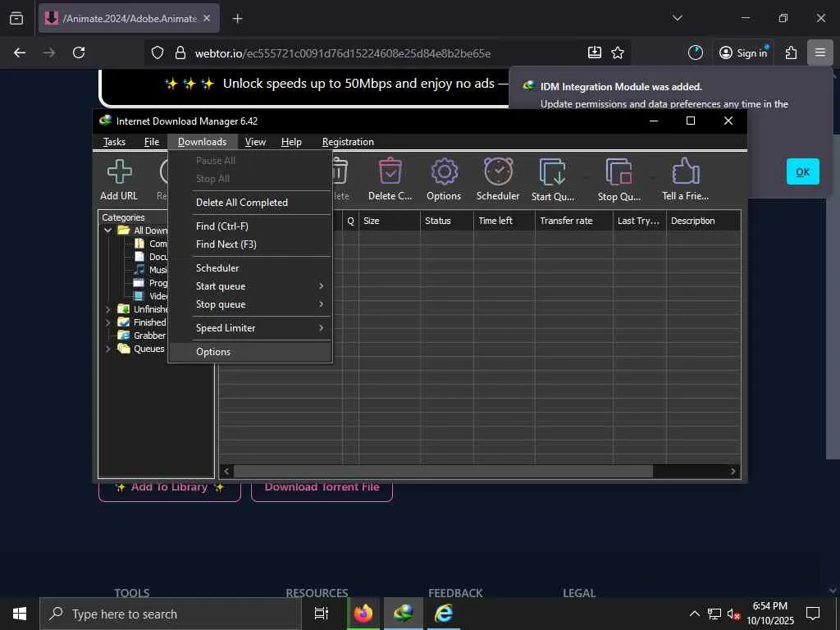Open the list all tabs dropdown

point(677,18)
